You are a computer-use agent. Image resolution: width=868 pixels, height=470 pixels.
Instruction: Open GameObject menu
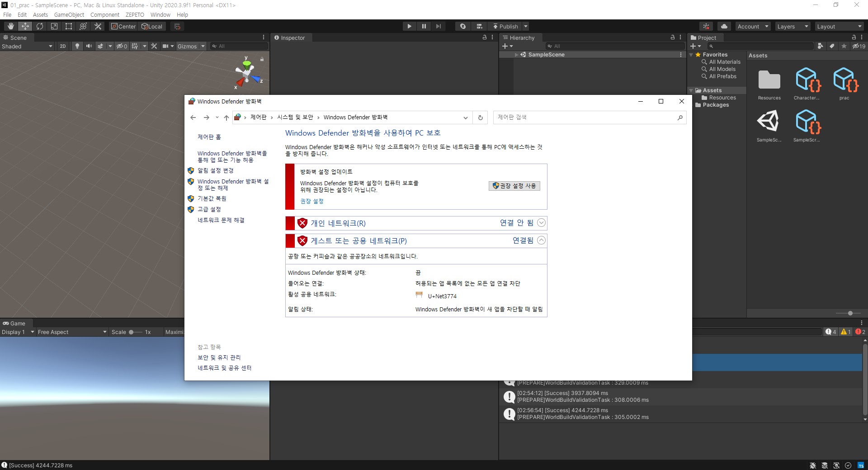69,14
